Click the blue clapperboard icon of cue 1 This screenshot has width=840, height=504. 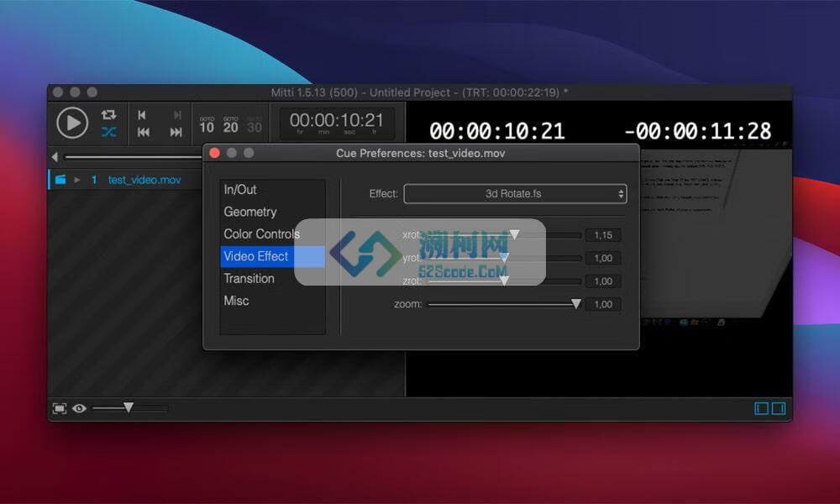click(60, 180)
